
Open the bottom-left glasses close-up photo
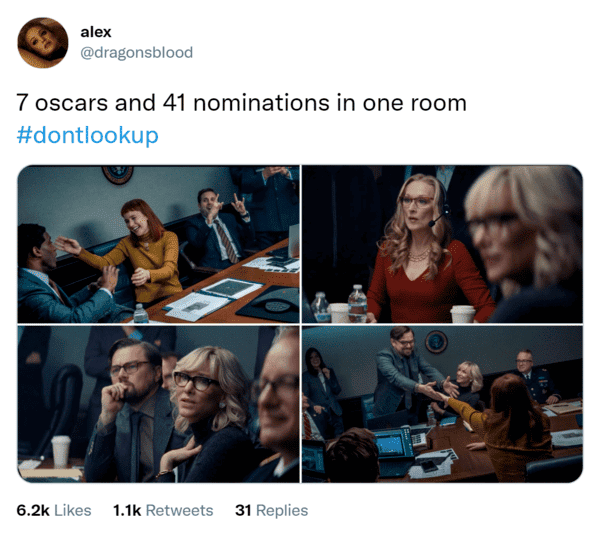(158, 404)
